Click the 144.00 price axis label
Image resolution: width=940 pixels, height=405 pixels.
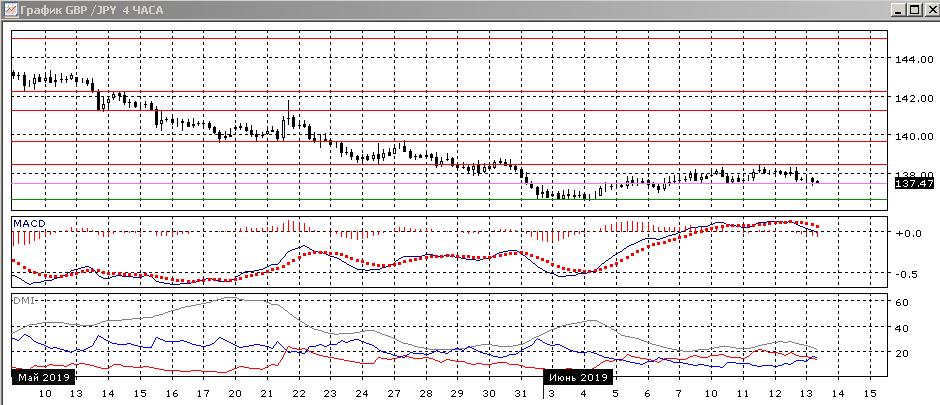point(914,59)
